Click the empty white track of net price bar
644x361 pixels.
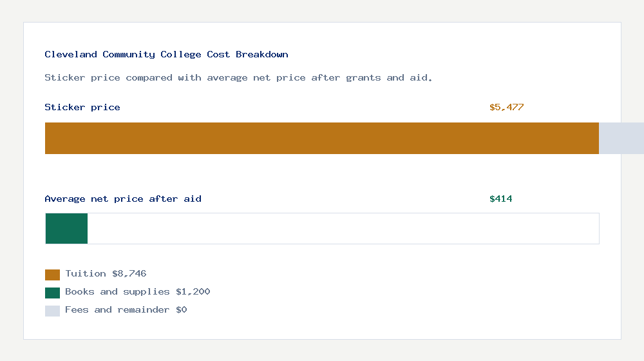click(343, 229)
